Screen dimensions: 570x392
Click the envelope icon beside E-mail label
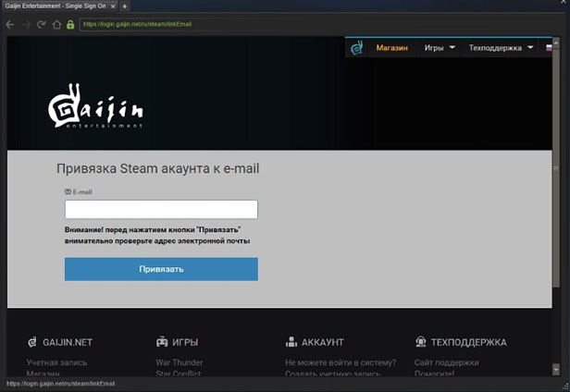(x=68, y=191)
